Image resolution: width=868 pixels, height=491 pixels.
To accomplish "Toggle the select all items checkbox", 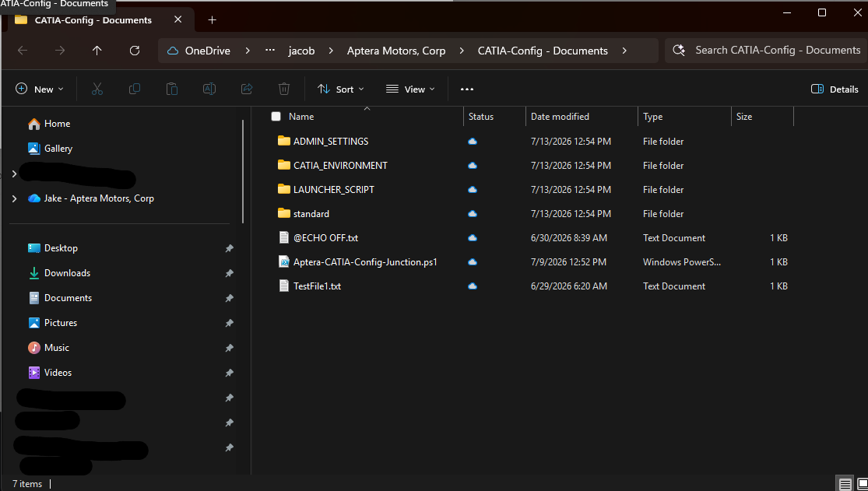I will click(x=276, y=116).
